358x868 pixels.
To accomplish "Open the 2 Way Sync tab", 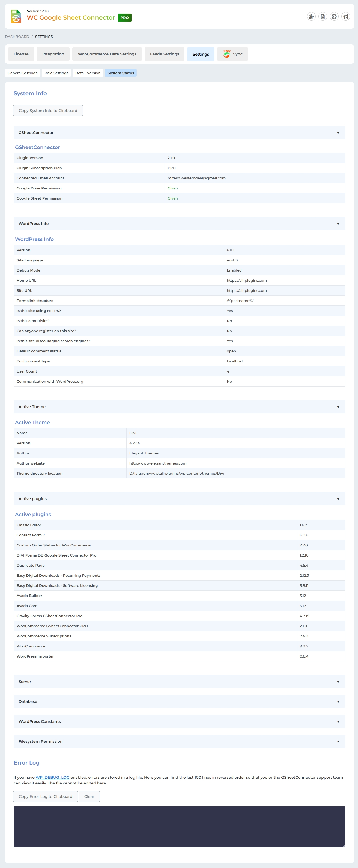I will pyautogui.click(x=232, y=54).
